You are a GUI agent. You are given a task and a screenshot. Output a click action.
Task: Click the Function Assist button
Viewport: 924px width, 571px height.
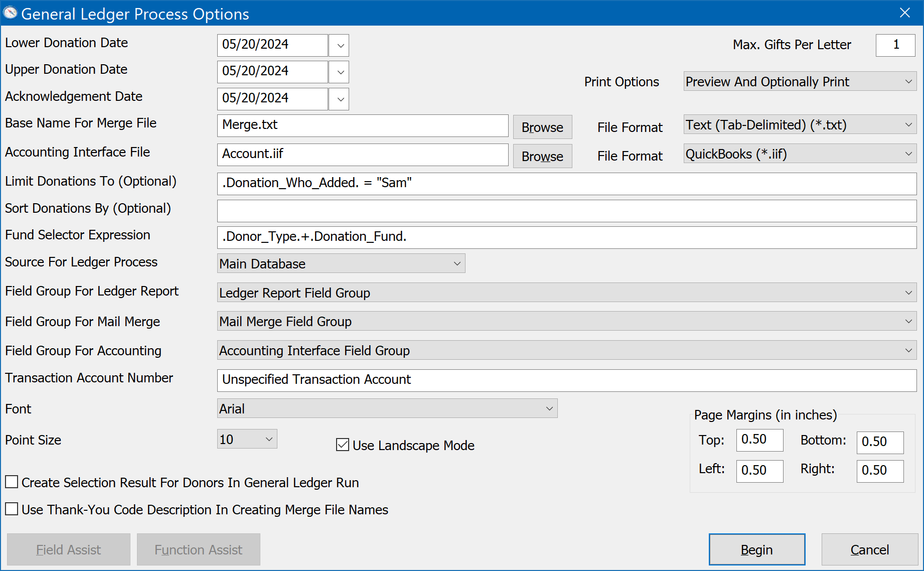coord(199,549)
